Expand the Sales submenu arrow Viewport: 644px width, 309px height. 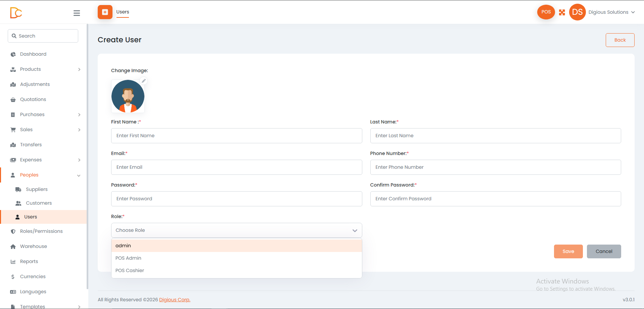pyautogui.click(x=79, y=130)
